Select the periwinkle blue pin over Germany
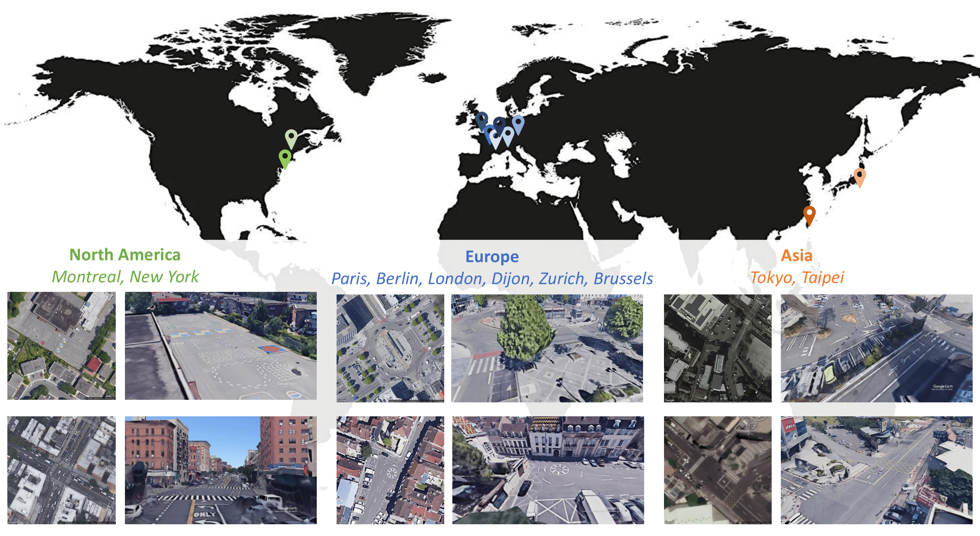 pyautogui.click(x=518, y=124)
